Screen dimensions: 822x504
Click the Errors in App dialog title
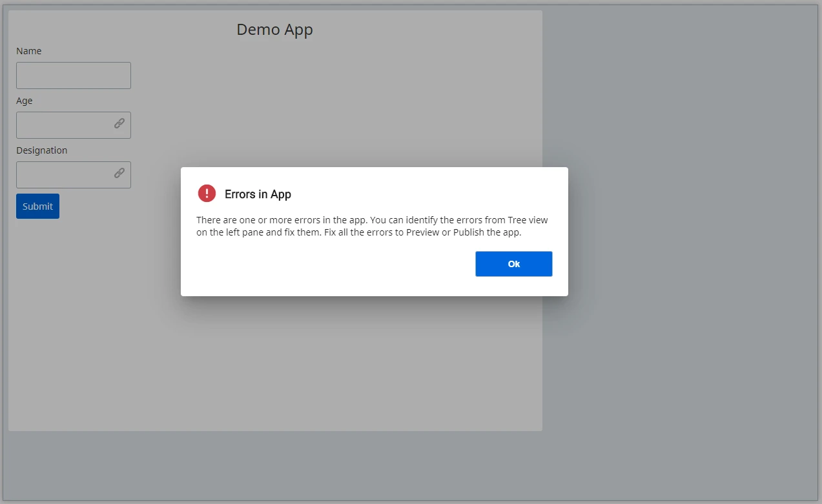click(x=258, y=194)
